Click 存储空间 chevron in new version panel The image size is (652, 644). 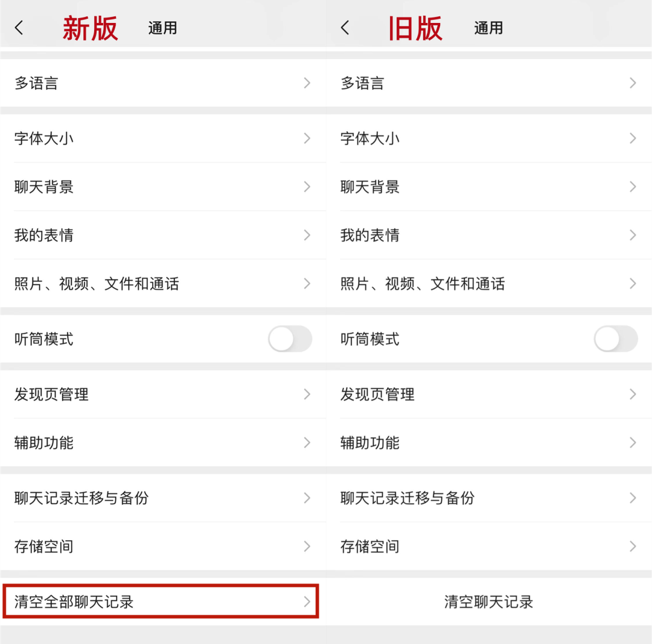pos(307,547)
